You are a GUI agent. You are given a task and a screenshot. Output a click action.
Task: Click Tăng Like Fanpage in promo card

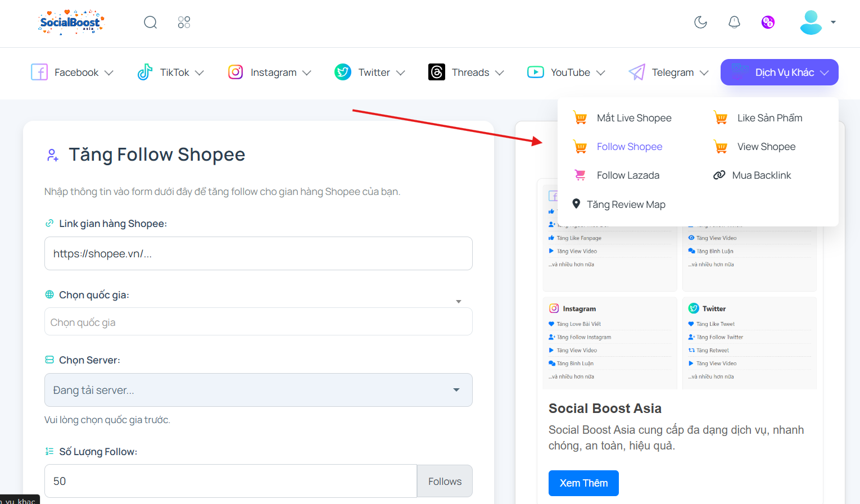point(579,238)
